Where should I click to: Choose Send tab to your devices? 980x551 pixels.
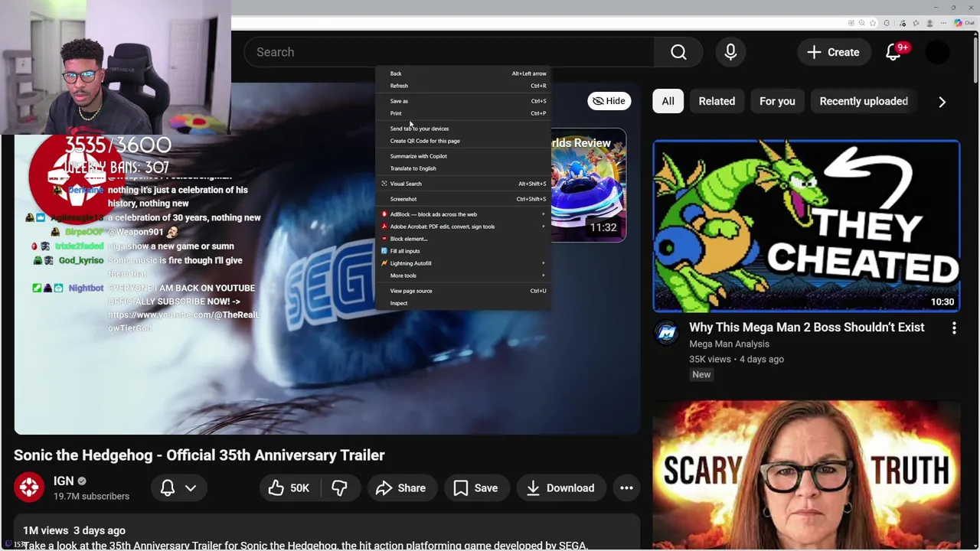point(463,129)
